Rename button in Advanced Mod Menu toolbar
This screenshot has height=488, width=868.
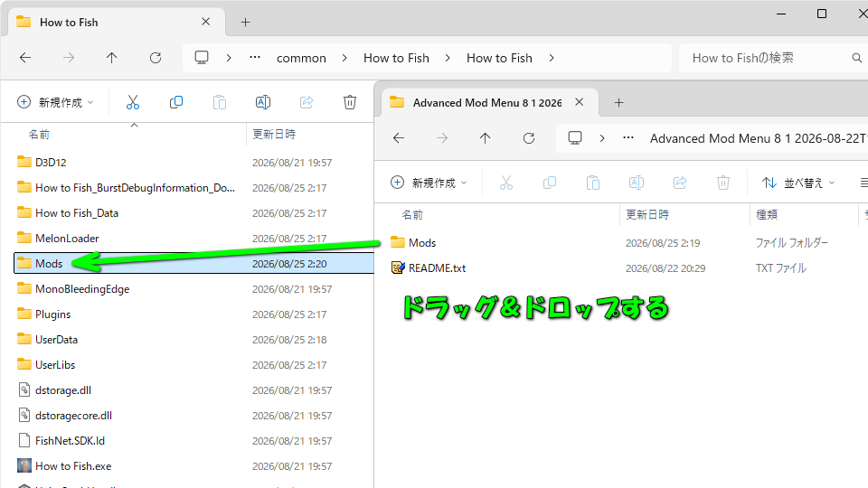[637, 183]
